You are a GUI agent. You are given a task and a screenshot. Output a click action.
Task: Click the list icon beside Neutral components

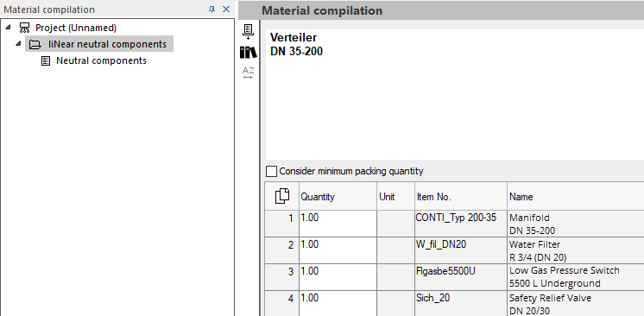click(x=45, y=61)
